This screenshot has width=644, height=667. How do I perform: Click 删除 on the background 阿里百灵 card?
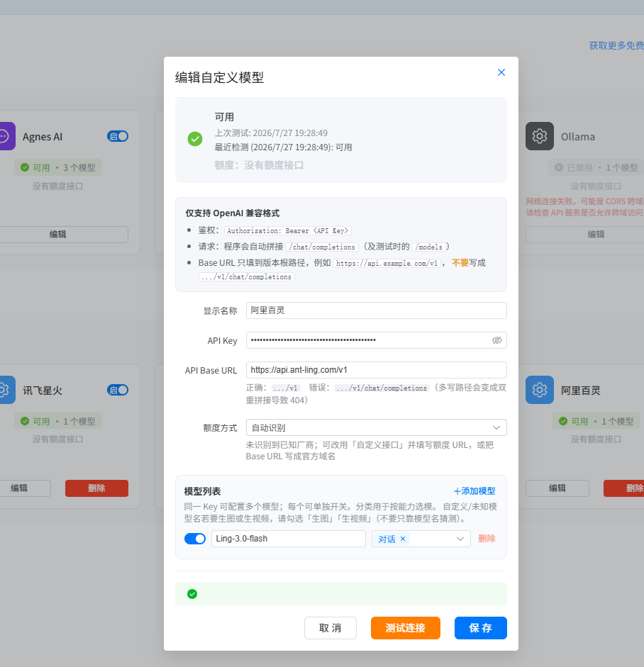point(624,488)
